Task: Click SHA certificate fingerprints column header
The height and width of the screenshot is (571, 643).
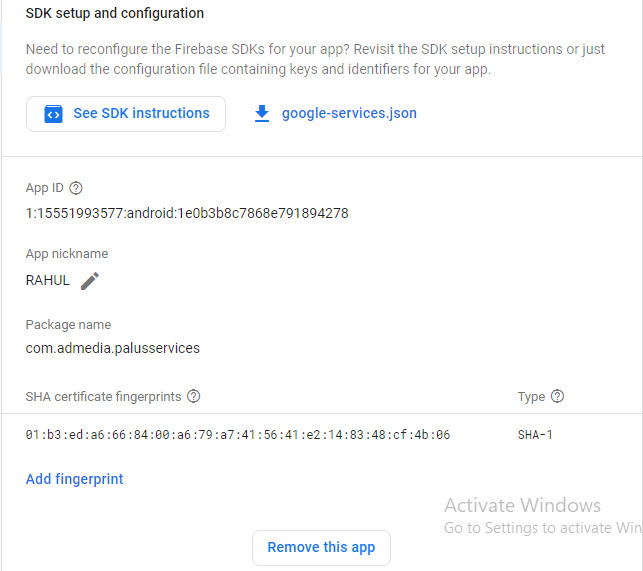Action: point(104,397)
